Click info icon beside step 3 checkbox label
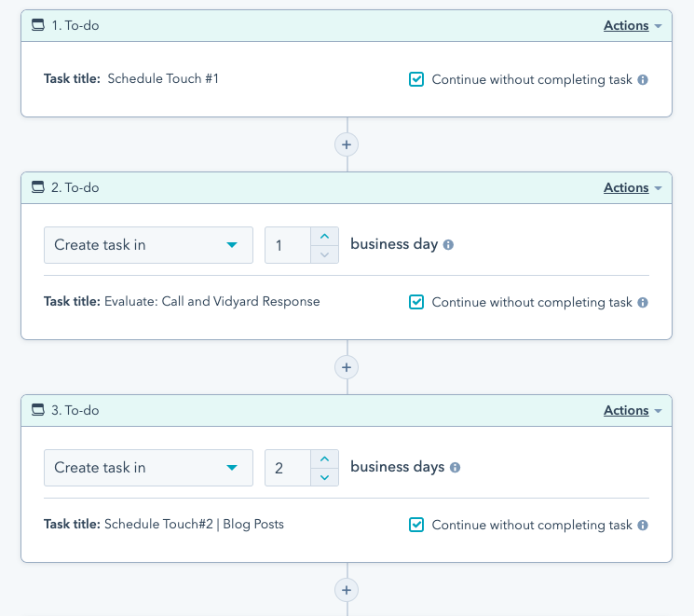 (642, 526)
